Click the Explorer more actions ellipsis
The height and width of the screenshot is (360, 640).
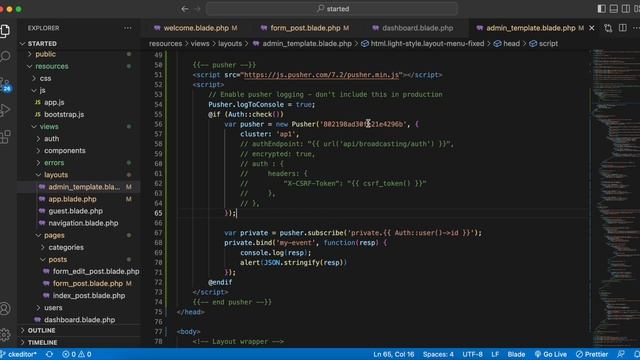pyautogui.click(x=128, y=28)
